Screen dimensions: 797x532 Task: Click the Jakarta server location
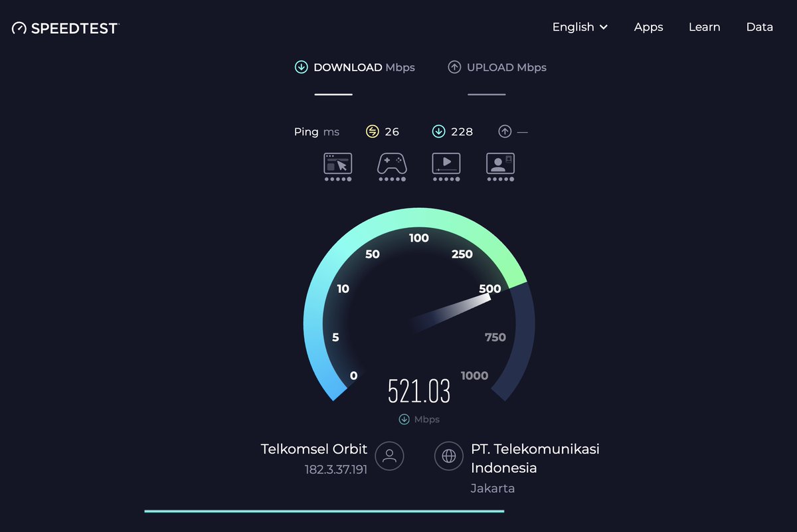[493, 488]
